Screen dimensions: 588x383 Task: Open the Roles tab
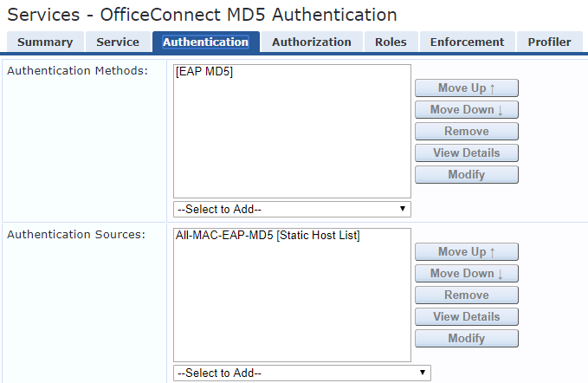point(391,42)
